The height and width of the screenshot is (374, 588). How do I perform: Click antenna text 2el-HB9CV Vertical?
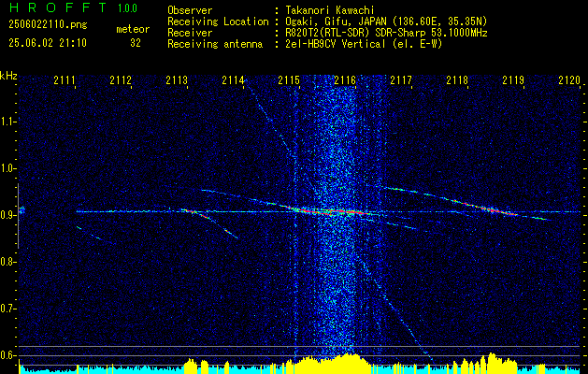pos(336,44)
